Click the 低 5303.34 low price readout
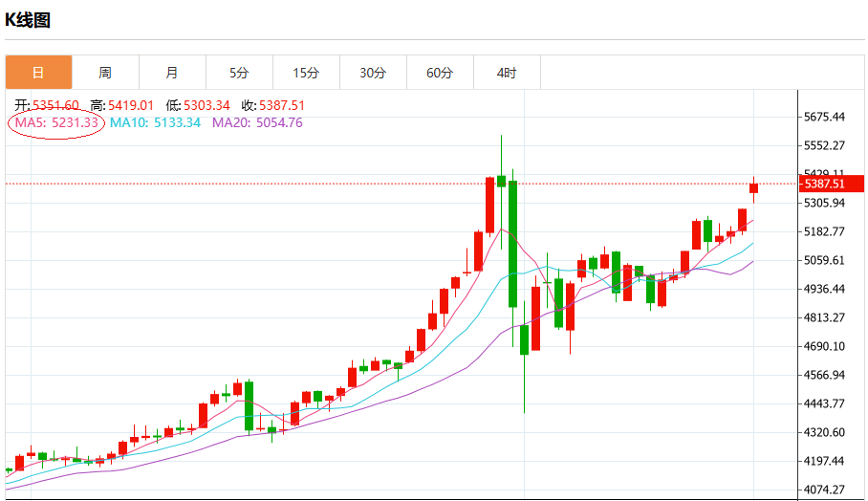Viewport: 868px width, 501px height. pos(198,105)
